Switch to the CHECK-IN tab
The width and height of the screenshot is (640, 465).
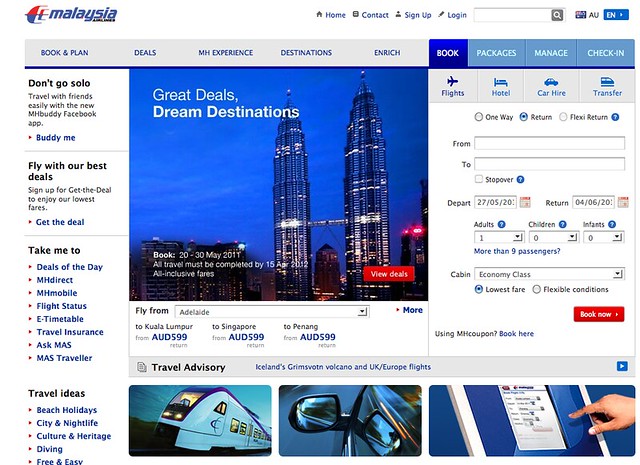point(606,53)
